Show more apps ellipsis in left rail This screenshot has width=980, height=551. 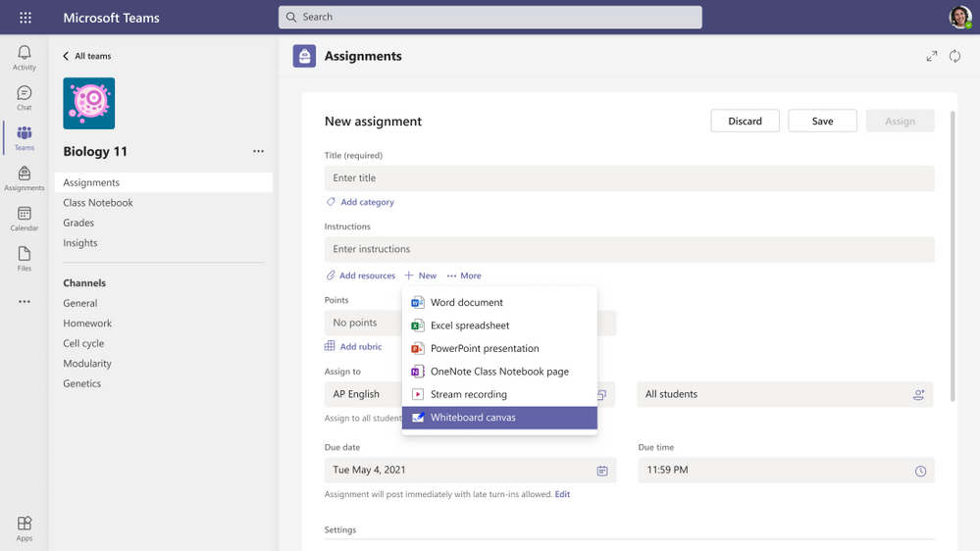point(25,302)
